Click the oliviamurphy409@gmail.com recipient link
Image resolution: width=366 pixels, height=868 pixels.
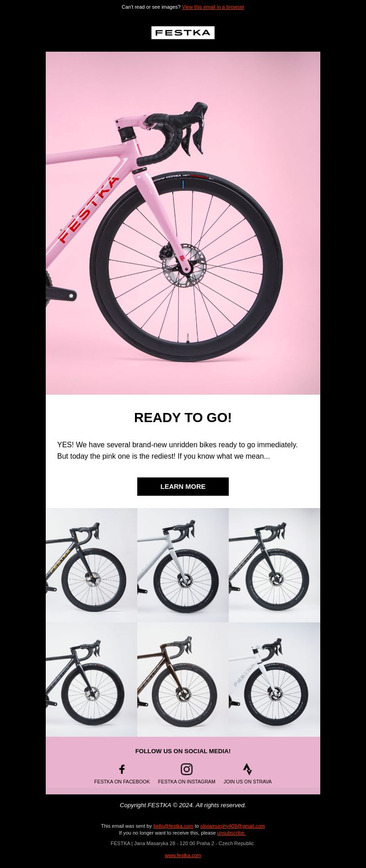tap(232, 826)
